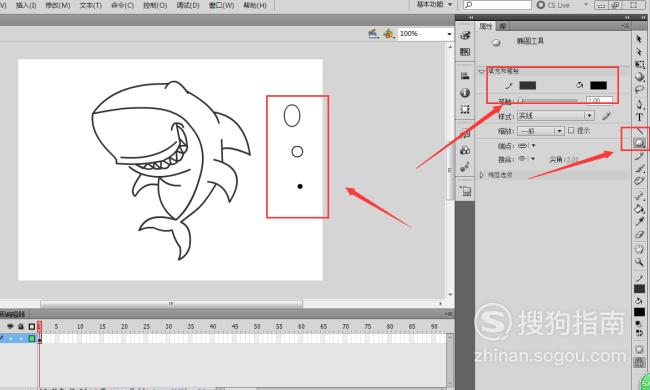Open the 修改(M) menu

pos(58,5)
